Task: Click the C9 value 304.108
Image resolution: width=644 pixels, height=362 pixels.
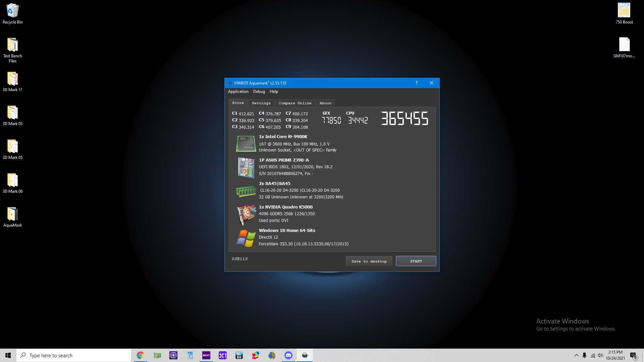Action: (x=300, y=127)
